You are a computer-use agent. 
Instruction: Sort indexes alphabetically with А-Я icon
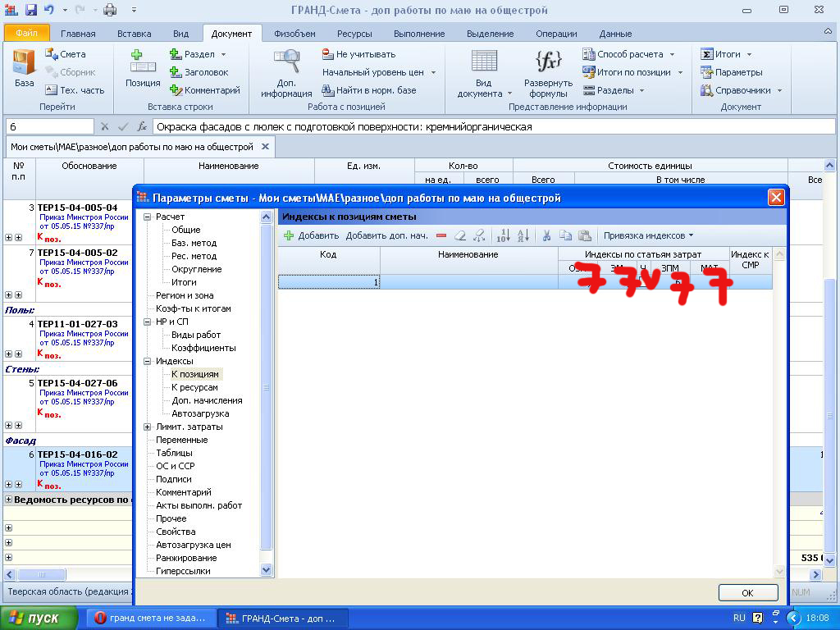[x=523, y=235]
